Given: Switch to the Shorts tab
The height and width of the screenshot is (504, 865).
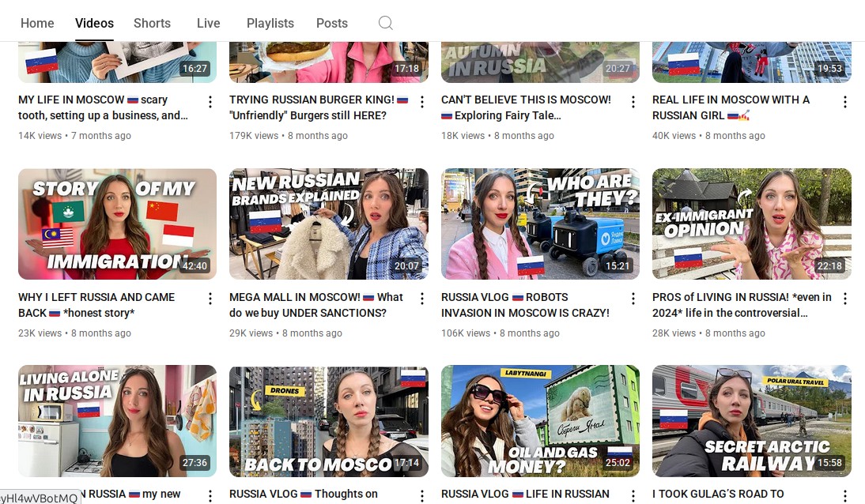Looking at the screenshot, I should click(152, 23).
